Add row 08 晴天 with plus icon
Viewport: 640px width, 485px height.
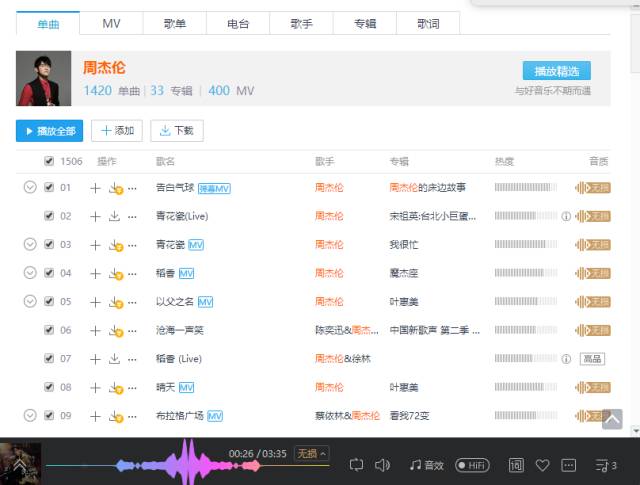(x=95, y=388)
